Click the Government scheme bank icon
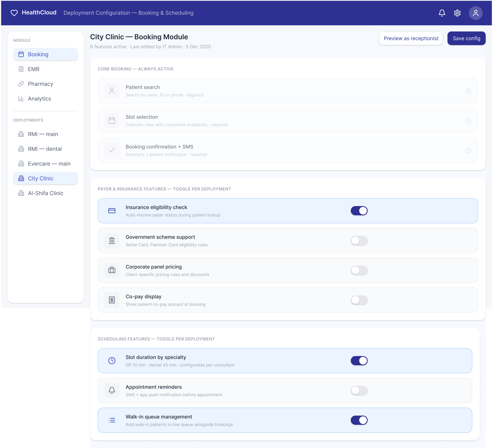This screenshot has width=493, height=448. point(112,240)
